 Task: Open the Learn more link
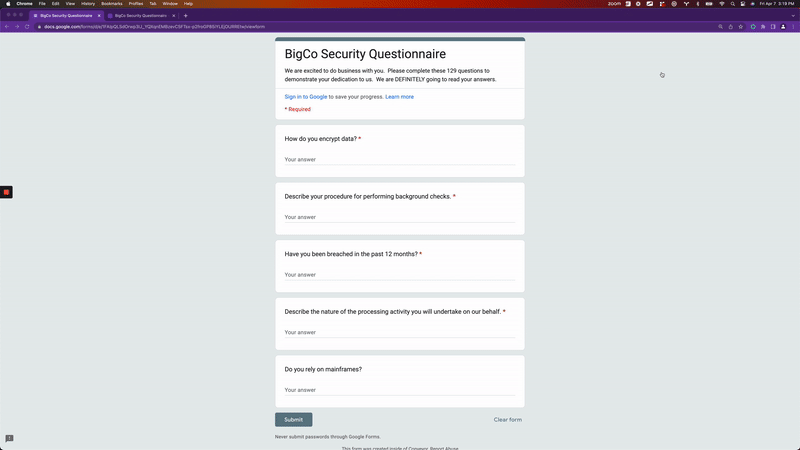[x=399, y=96]
